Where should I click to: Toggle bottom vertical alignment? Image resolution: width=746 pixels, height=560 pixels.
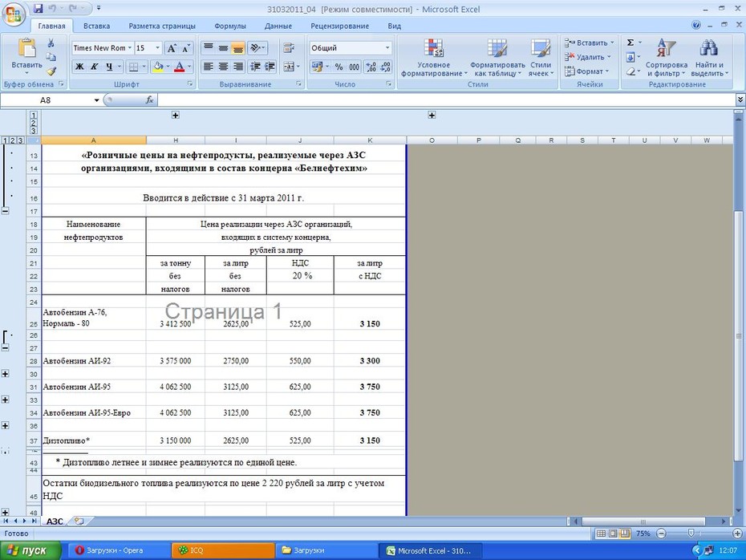pos(238,47)
